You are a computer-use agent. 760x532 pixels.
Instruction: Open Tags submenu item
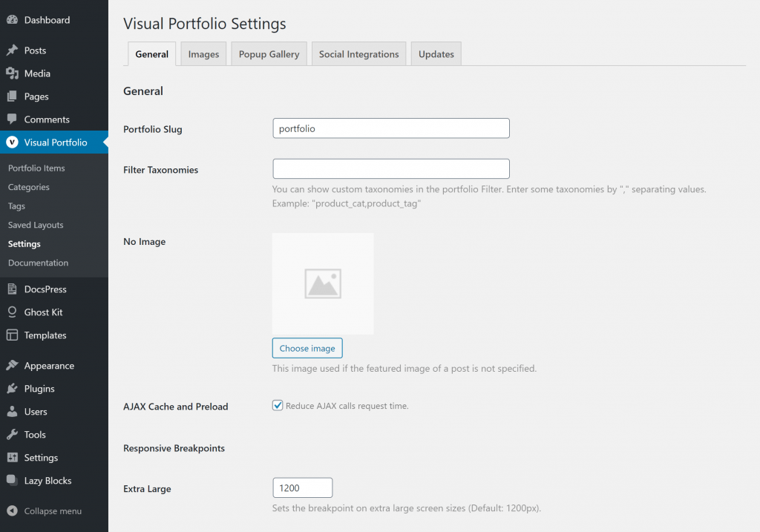(x=16, y=206)
